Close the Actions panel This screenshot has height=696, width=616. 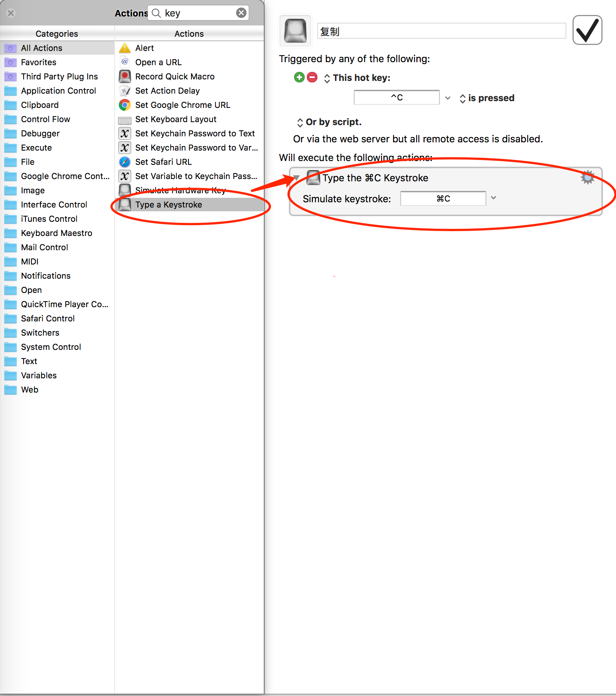click(x=11, y=13)
